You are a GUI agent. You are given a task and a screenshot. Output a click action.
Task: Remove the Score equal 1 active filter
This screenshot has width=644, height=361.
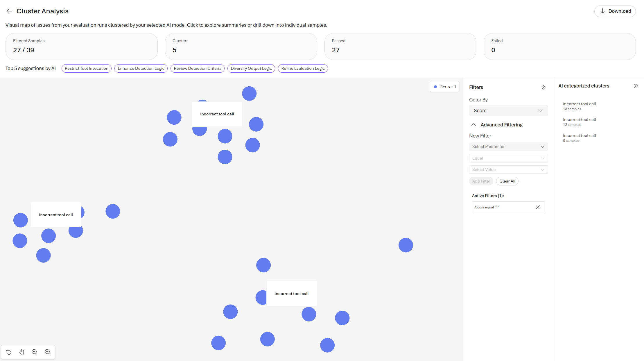click(x=537, y=207)
